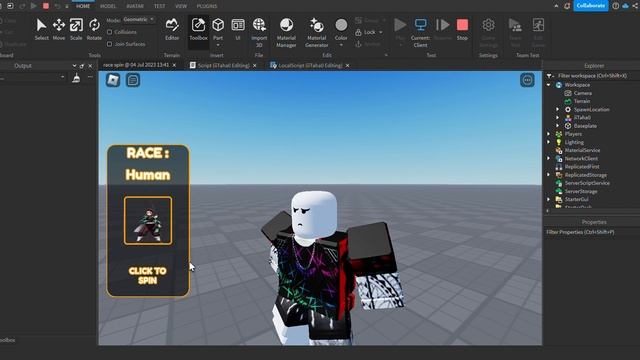Open the Roblox menu icon in viewport

pyautogui.click(x=113, y=80)
